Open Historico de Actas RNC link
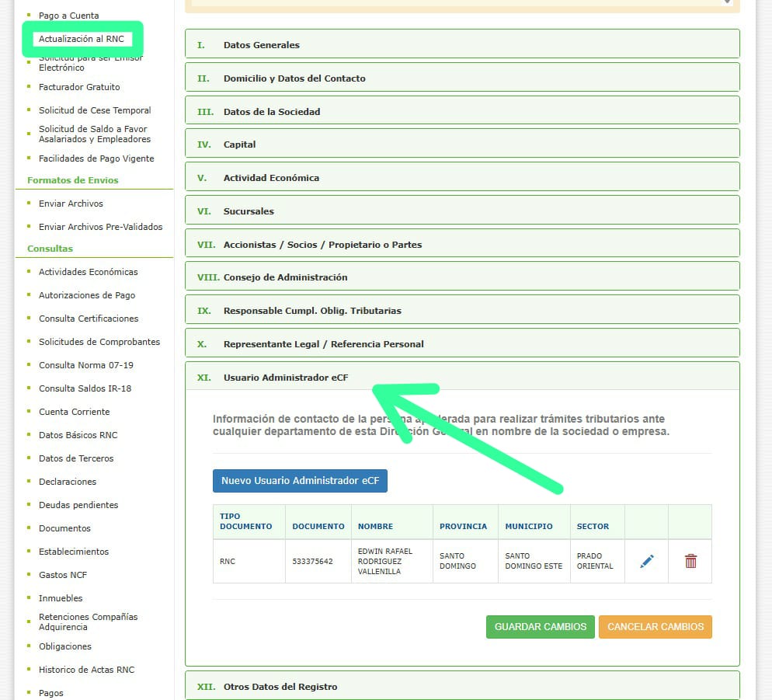772x700 pixels. click(x=87, y=670)
